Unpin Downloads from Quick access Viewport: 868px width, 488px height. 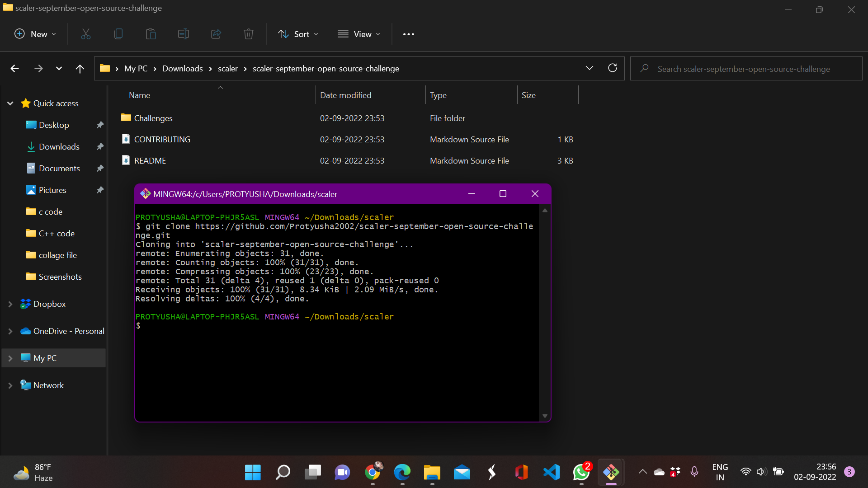(x=100, y=146)
